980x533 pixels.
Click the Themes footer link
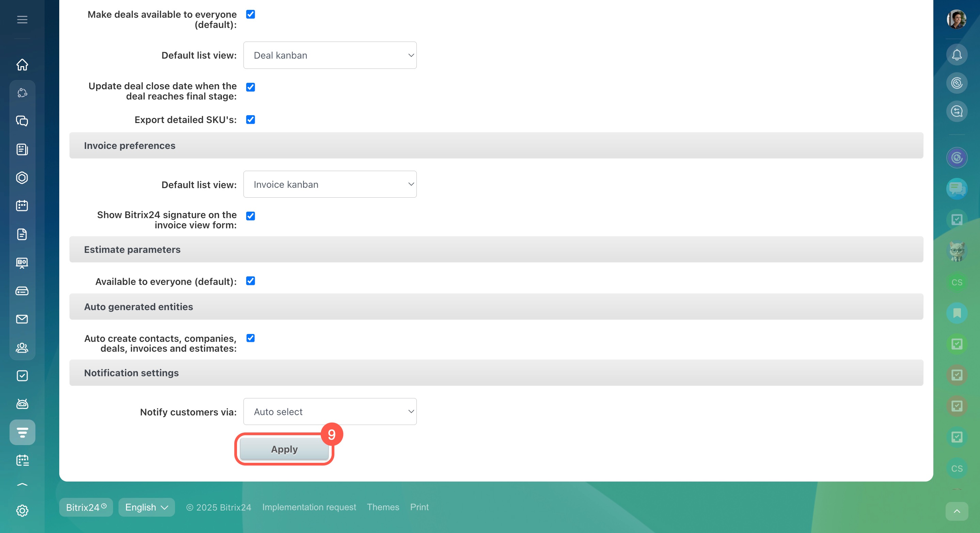click(x=383, y=507)
